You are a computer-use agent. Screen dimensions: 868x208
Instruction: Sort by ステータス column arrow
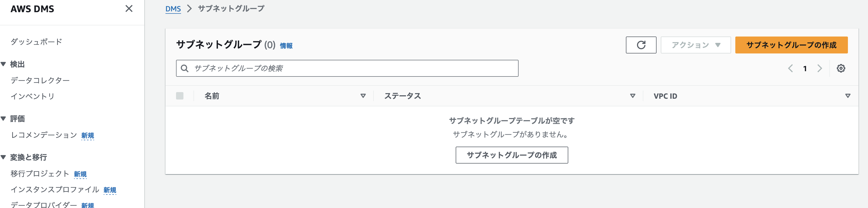coord(632,96)
